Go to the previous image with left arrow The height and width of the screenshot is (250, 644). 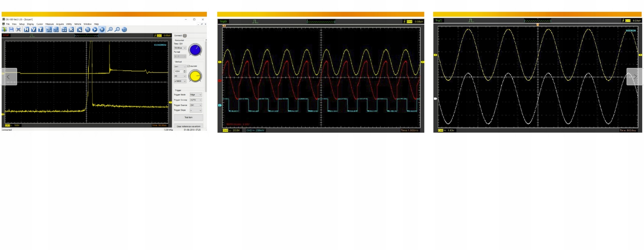point(9,77)
